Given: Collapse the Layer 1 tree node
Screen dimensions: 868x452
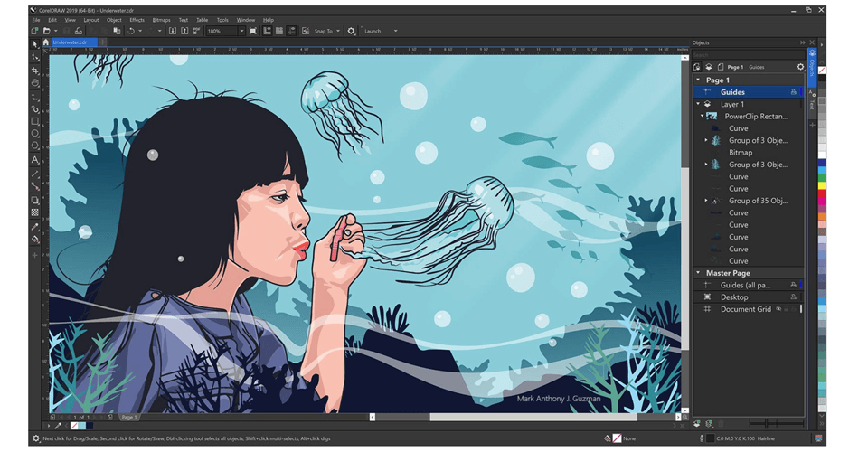Looking at the screenshot, I should [x=698, y=104].
